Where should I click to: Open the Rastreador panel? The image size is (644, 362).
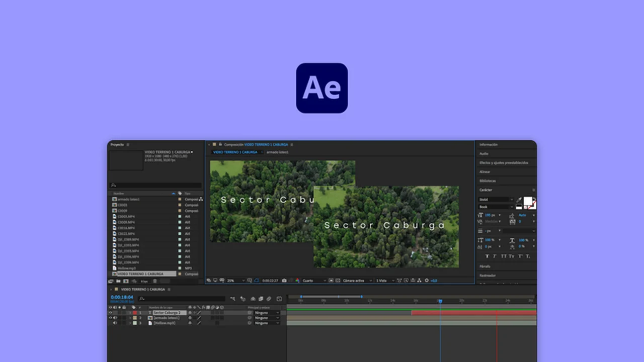pyautogui.click(x=487, y=276)
